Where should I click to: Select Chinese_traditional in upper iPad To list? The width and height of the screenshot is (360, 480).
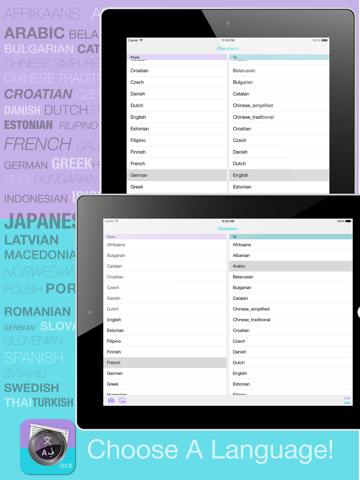(x=279, y=117)
